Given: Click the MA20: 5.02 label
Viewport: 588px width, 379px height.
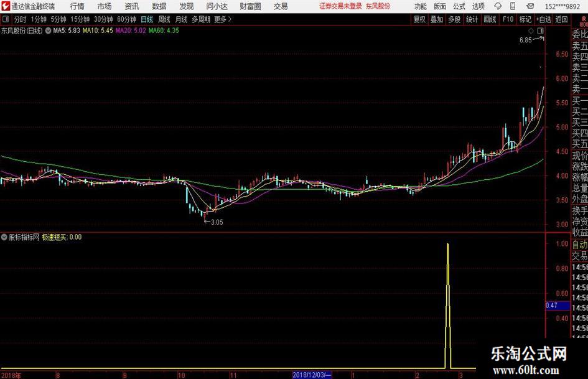Looking at the screenshot, I should 131,30.
